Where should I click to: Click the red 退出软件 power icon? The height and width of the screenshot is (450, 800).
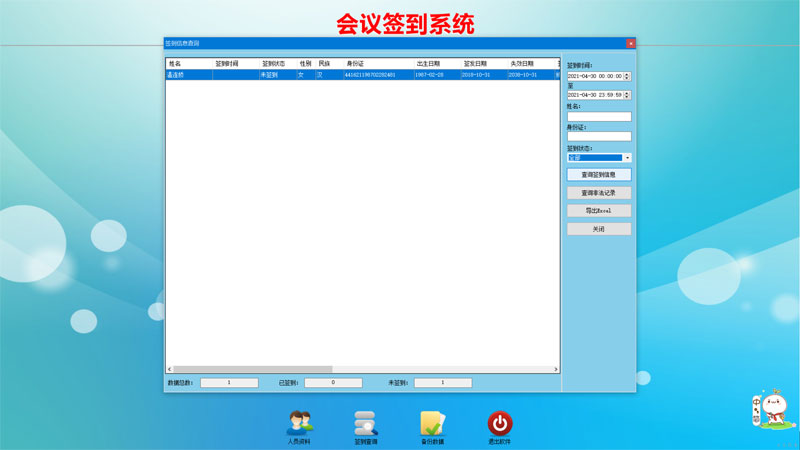tap(500, 424)
